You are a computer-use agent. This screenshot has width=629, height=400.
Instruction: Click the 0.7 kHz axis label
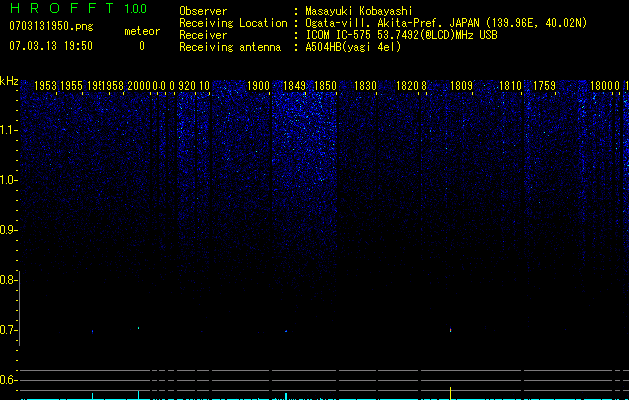[8, 330]
